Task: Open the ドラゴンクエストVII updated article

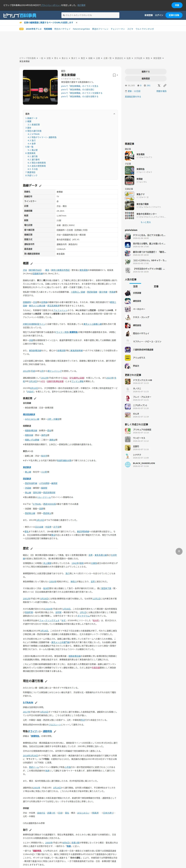Action: (142, 380)
